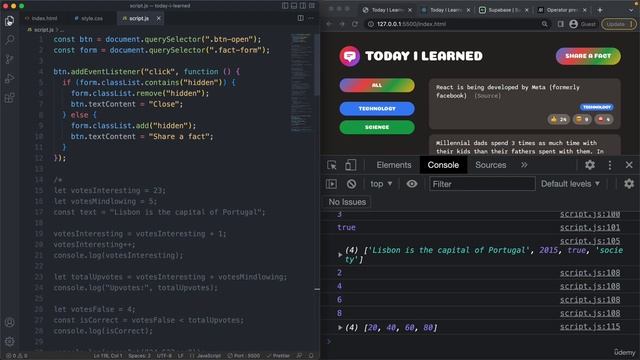Open Customize Layout icon in title bar

click(x=312, y=6)
